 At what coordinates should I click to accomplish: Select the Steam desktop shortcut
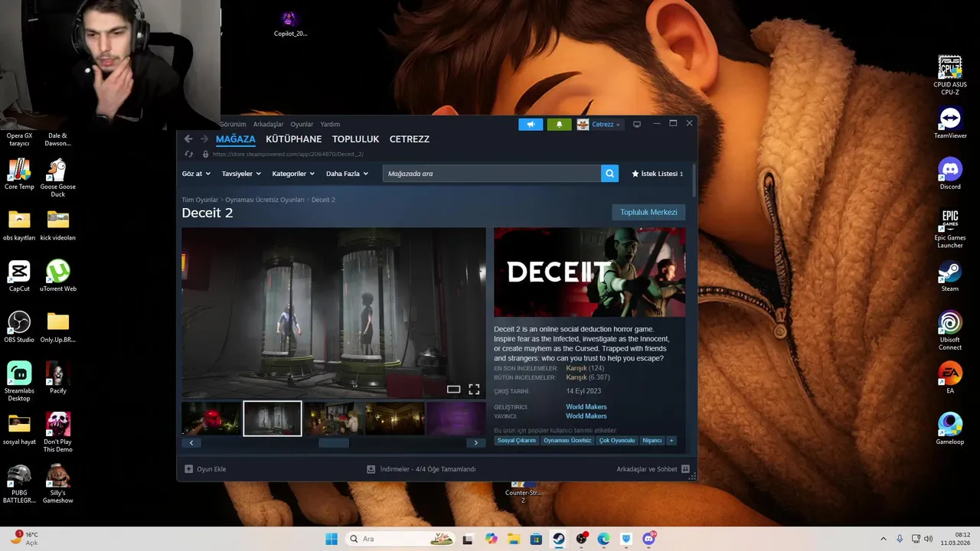[950, 276]
